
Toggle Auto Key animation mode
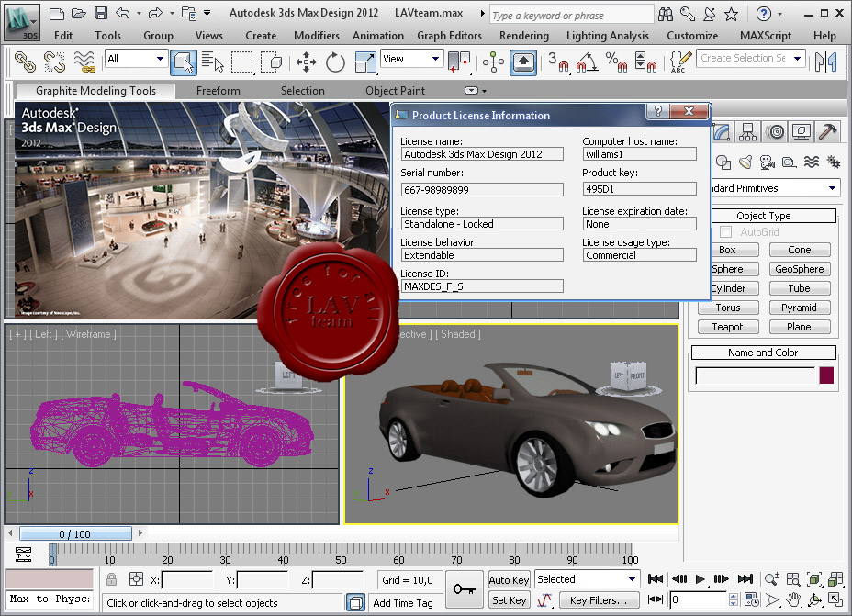[509, 579]
